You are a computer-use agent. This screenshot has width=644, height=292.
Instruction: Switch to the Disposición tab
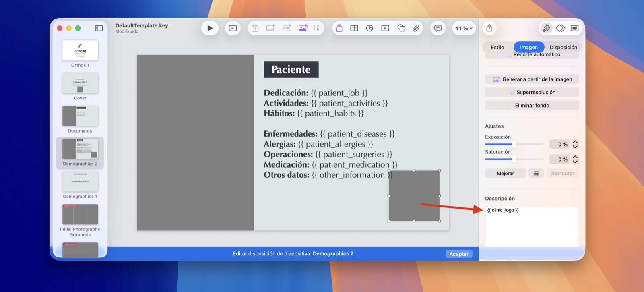pyautogui.click(x=563, y=47)
